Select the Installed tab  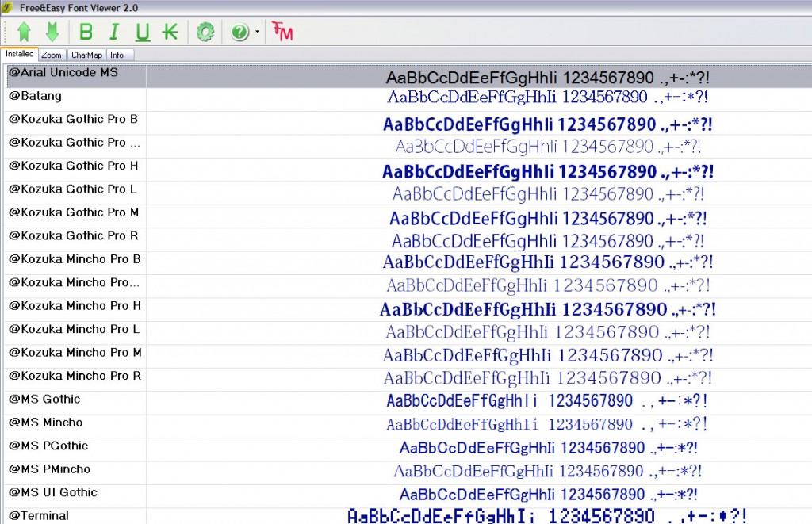(x=18, y=55)
